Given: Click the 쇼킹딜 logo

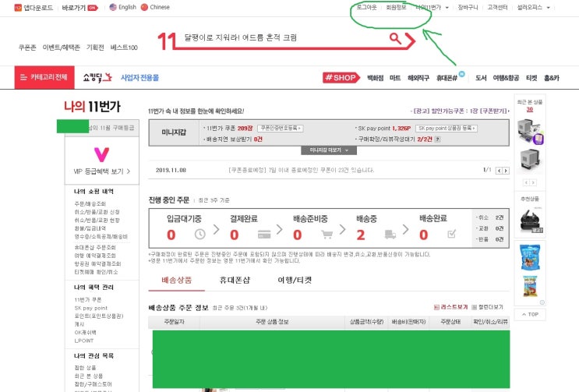Looking at the screenshot, I should pyautogui.click(x=97, y=77).
